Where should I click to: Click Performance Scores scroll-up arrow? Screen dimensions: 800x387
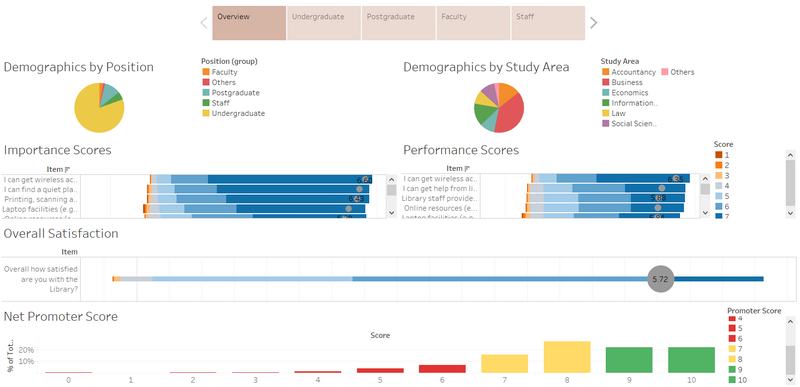(x=705, y=179)
